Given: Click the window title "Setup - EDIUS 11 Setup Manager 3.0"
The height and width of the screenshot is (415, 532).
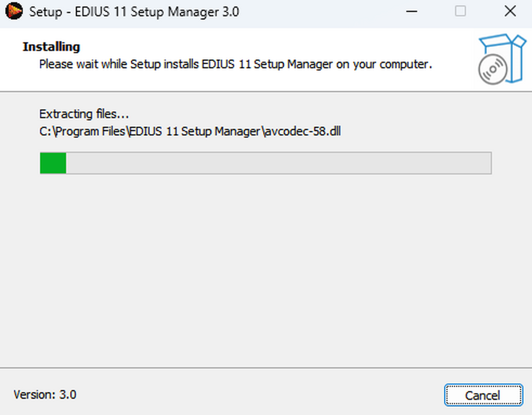Looking at the screenshot, I should click(134, 12).
